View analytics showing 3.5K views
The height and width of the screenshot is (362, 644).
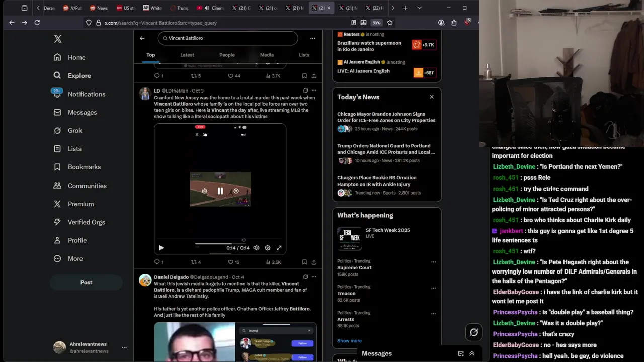click(273, 262)
